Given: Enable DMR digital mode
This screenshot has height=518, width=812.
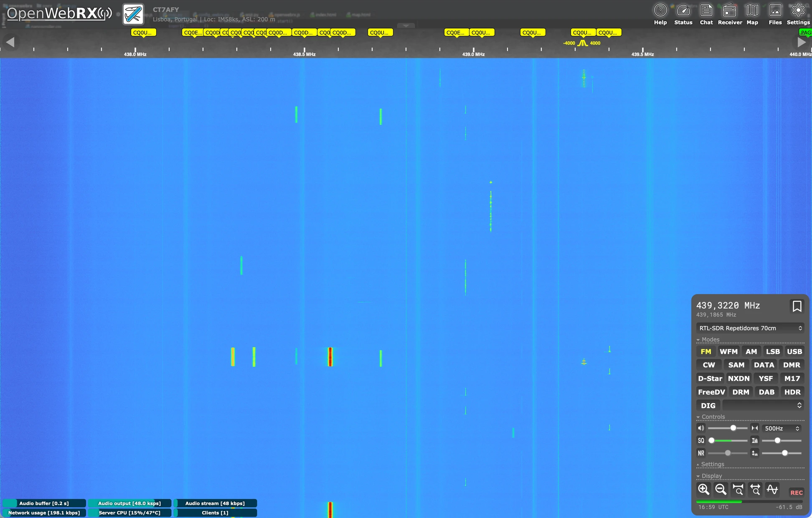Looking at the screenshot, I should coord(792,365).
